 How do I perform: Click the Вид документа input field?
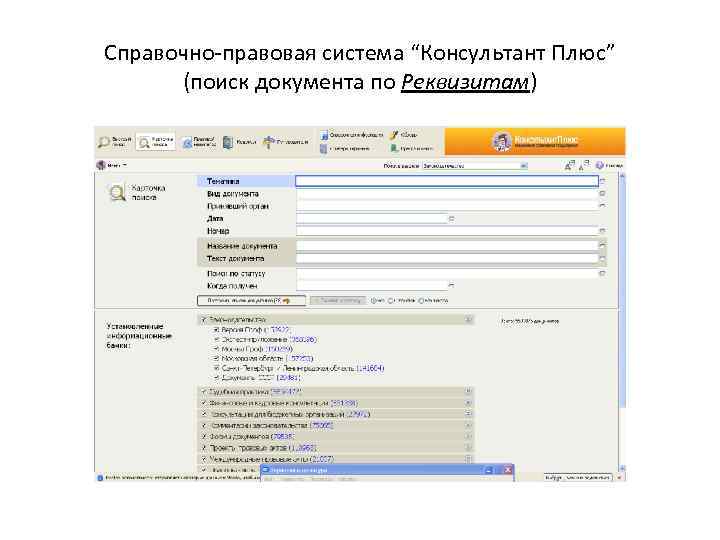click(x=447, y=194)
